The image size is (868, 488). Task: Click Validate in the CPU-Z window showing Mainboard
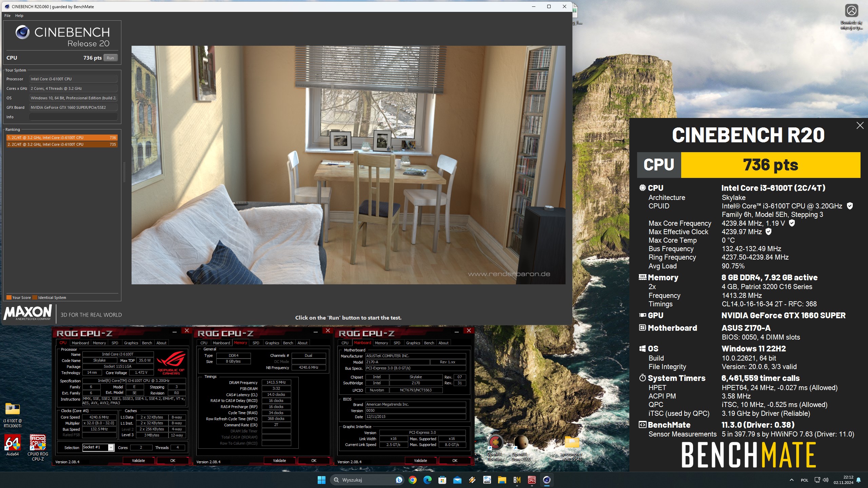(420, 461)
